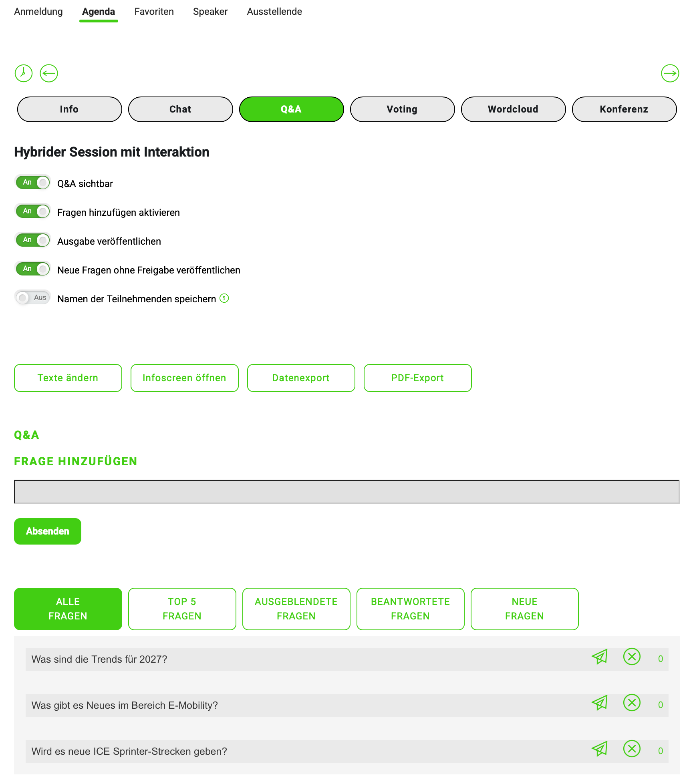Show Beantwortete Fragen filter

(411, 609)
